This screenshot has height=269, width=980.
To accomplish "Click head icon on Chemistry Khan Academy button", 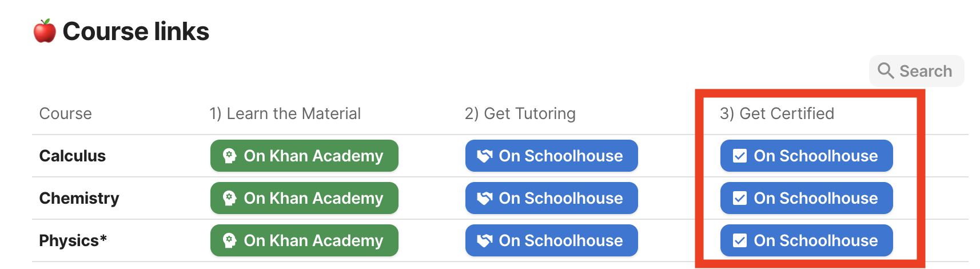I will (229, 198).
